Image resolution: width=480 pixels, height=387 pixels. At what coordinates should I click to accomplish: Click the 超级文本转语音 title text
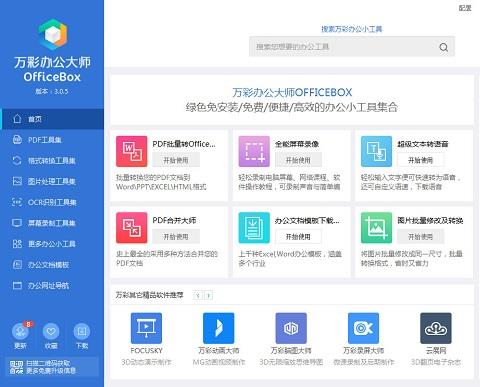(x=423, y=144)
